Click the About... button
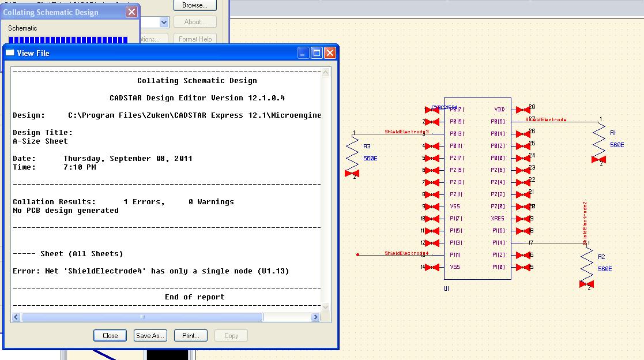644x360 pixels. click(x=195, y=22)
